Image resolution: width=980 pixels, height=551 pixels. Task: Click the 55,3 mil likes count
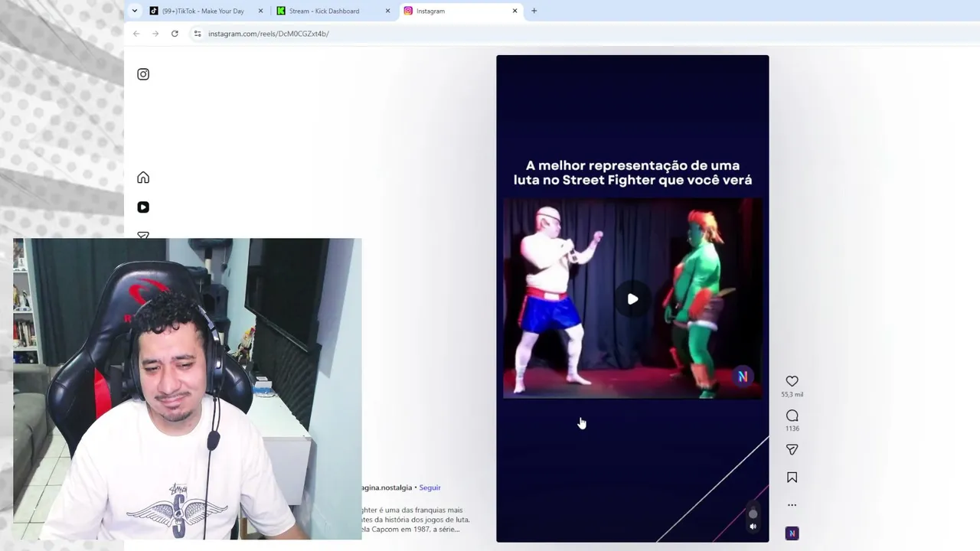(792, 395)
